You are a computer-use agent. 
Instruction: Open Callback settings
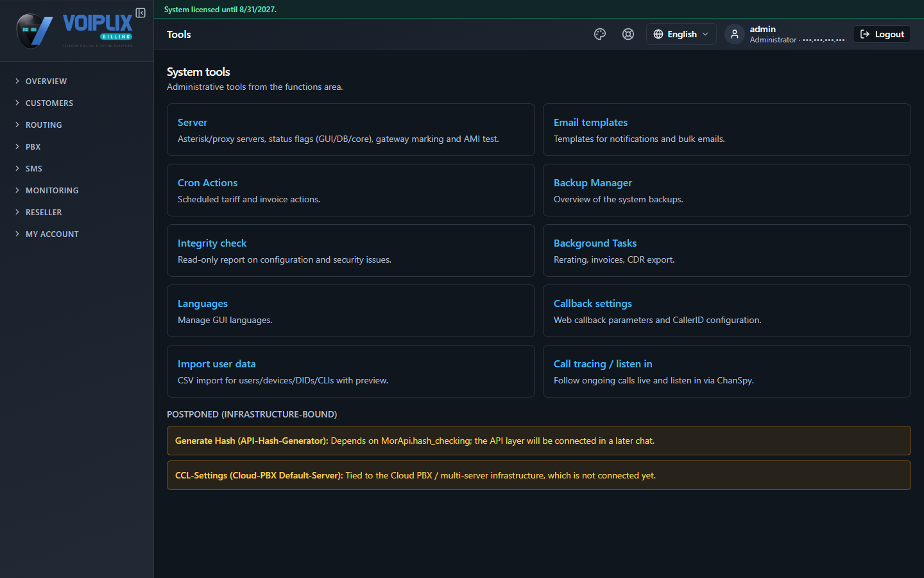coord(727,311)
